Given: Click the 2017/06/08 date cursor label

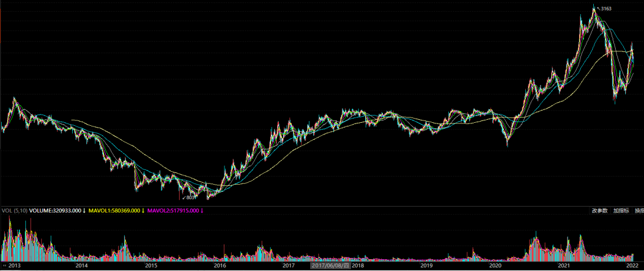Looking at the screenshot, I should 330,266.
